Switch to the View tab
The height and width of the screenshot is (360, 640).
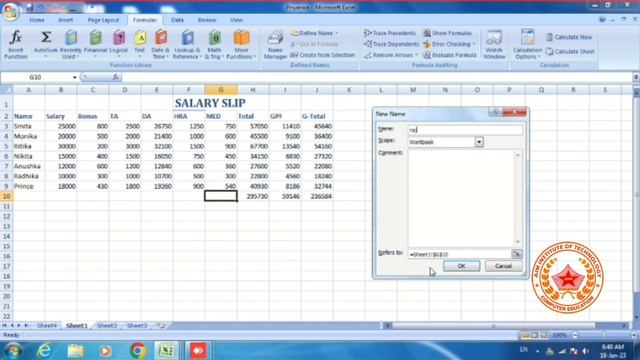pyautogui.click(x=236, y=20)
